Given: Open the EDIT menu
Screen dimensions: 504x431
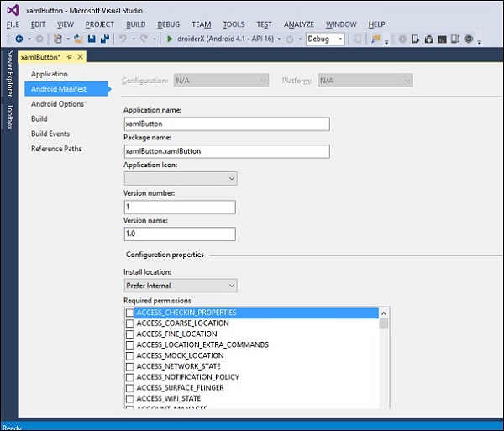Looking at the screenshot, I should pos(39,24).
